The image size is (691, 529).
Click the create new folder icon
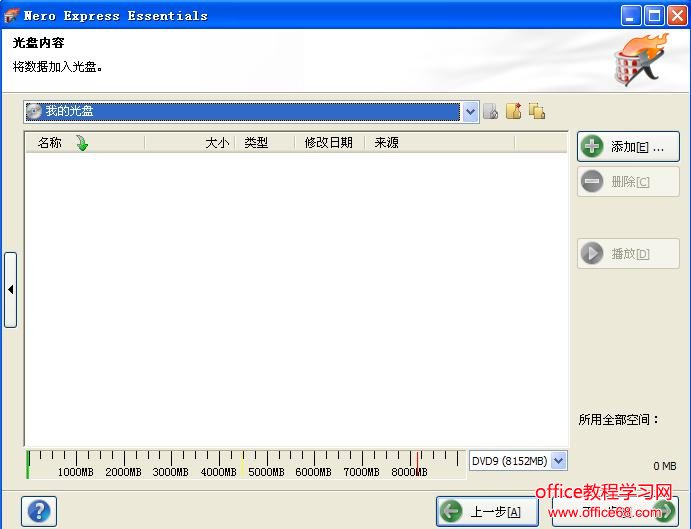(513, 111)
